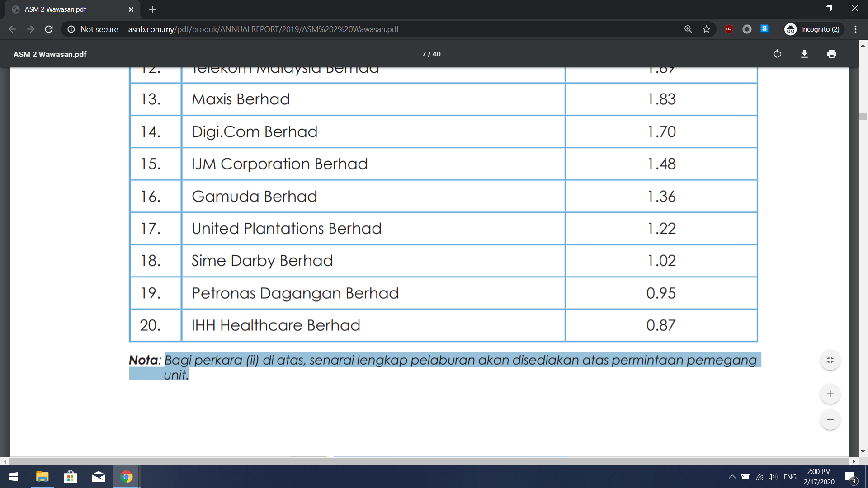Open File Explorer from taskbar

42,477
